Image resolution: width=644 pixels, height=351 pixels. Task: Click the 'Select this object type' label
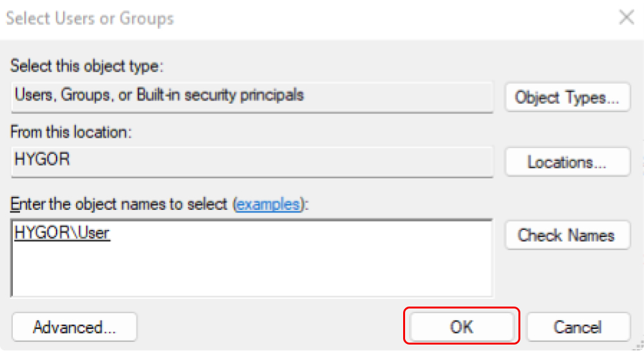[88, 66]
